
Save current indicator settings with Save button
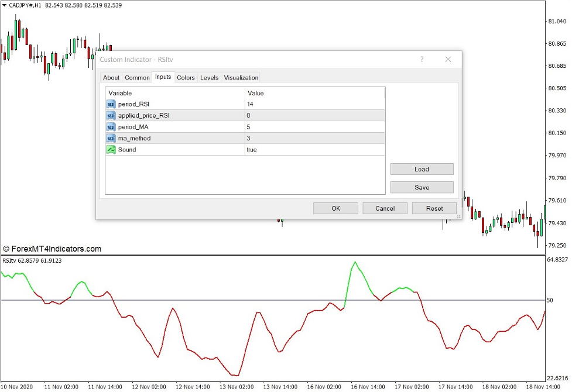(422, 187)
